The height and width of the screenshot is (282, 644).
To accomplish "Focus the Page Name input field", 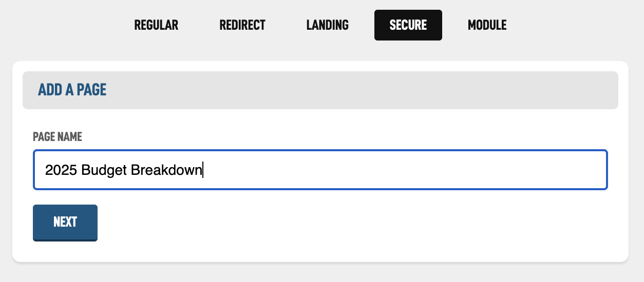I will 320,170.
